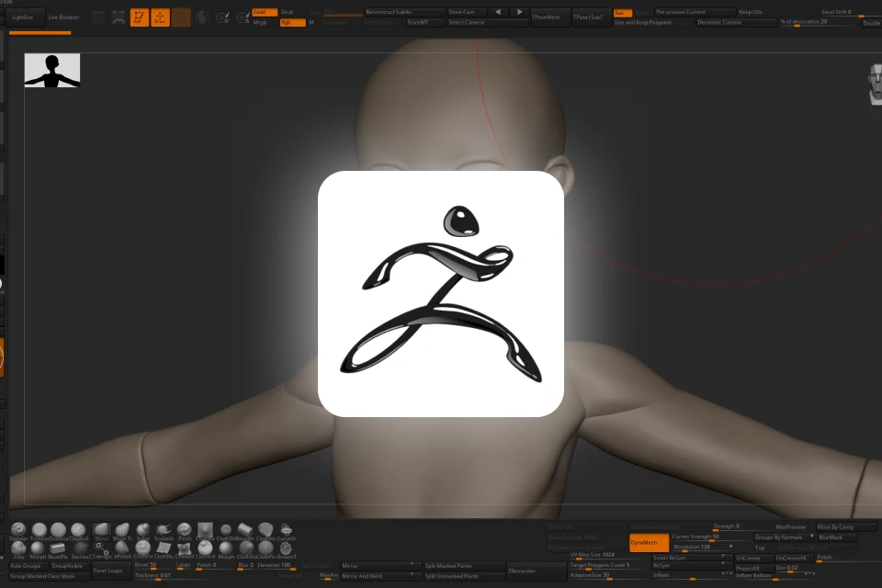Toggle Keep UVs option
This screenshot has height=588, width=882.
click(x=751, y=12)
